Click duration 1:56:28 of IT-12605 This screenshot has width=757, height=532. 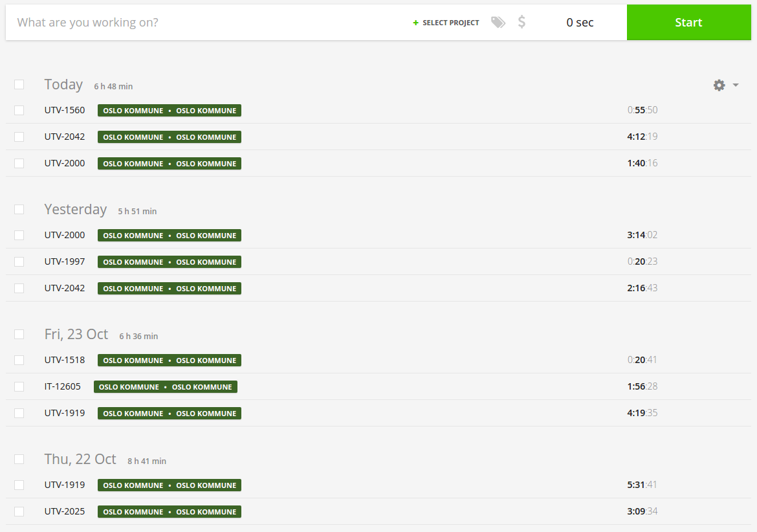tap(642, 386)
